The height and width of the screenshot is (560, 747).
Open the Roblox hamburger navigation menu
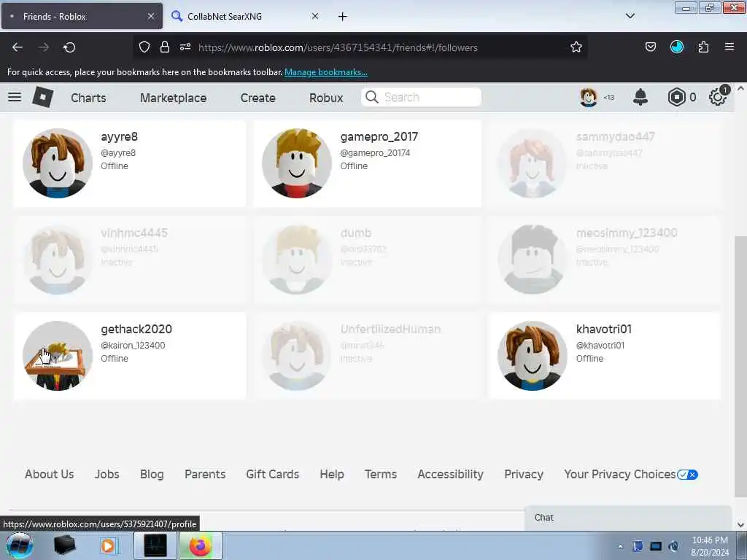tap(15, 97)
